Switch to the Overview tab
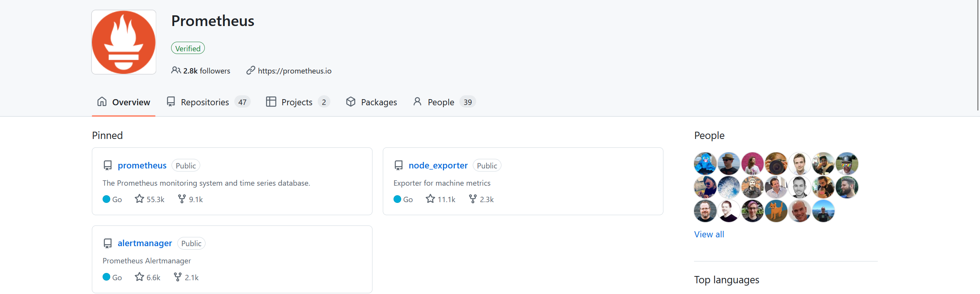Image resolution: width=980 pixels, height=294 pixels. click(x=124, y=102)
